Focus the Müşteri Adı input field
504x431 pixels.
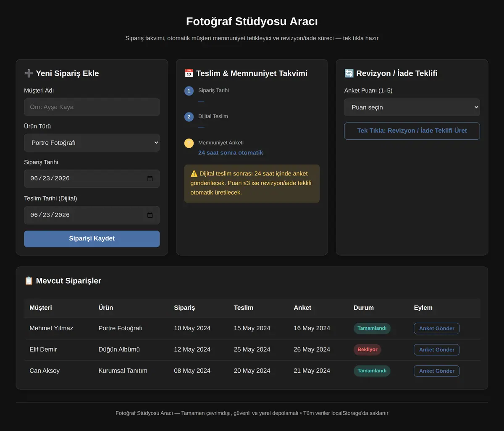pos(92,107)
